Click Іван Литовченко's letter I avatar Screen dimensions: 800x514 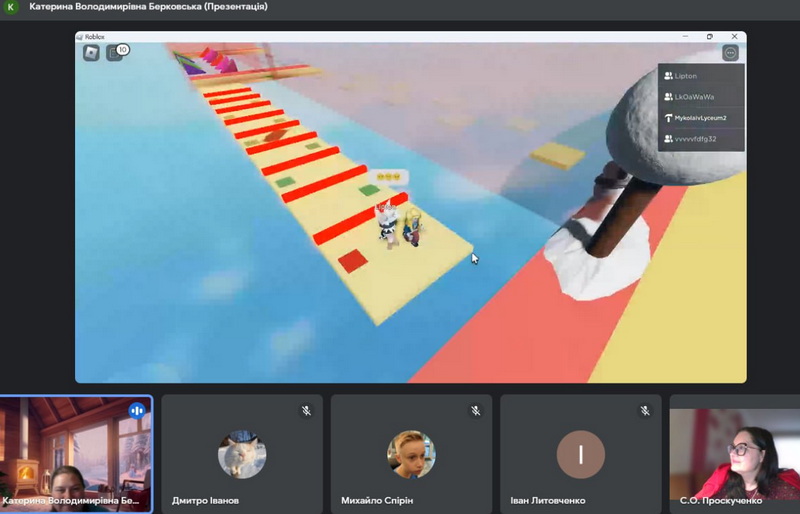tap(581, 454)
